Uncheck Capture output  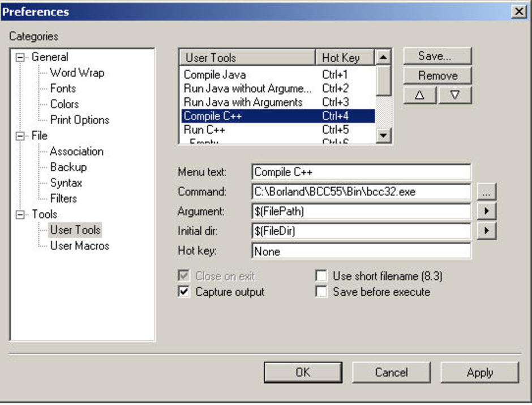pos(182,292)
